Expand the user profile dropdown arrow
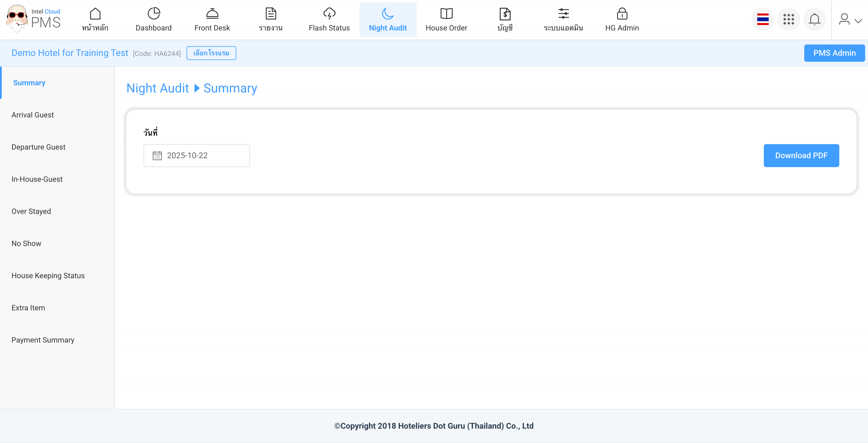Screen dimensions: 868x443 (x=858, y=21)
